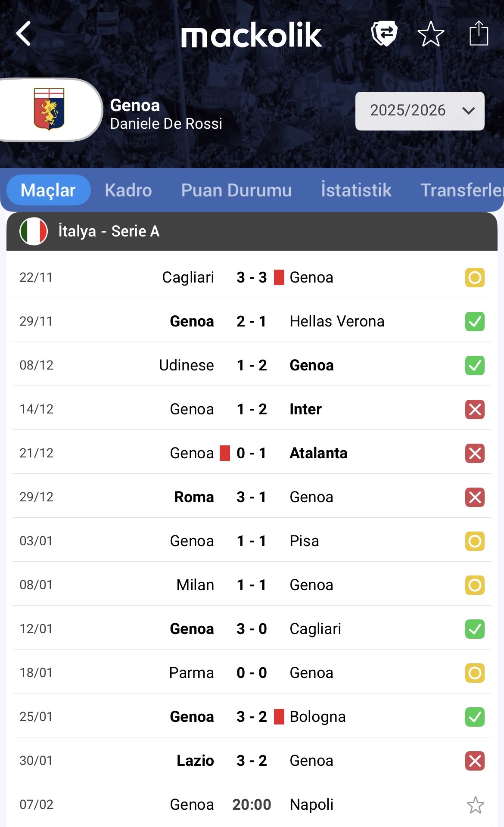Open Daniele De Rossi coach profile

(x=166, y=124)
